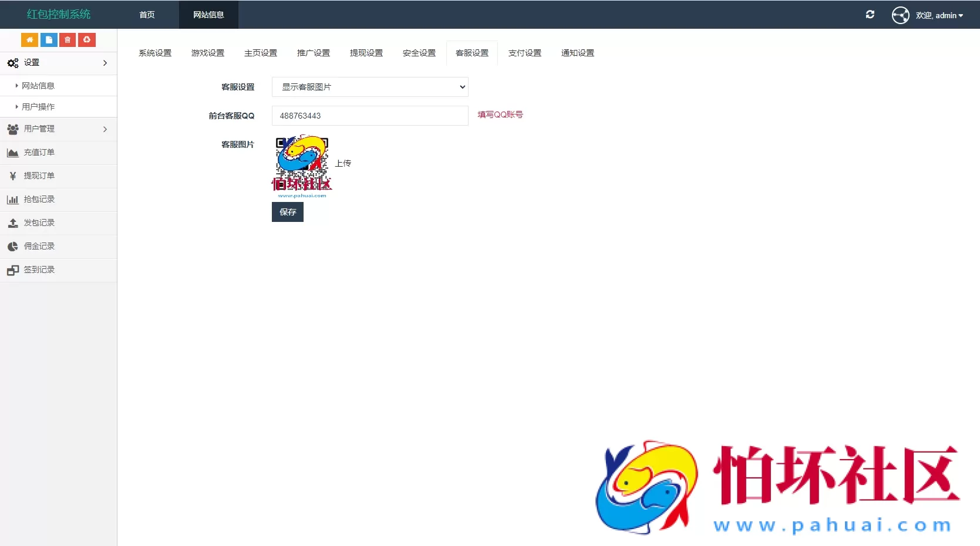This screenshot has height=546, width=980.
Task: Click inside the 前台客服QQ input field
Action: [369, 116]
